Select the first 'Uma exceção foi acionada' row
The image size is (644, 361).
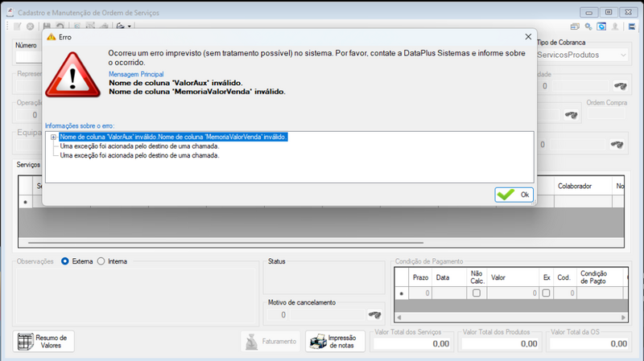(x=139, y=146)
